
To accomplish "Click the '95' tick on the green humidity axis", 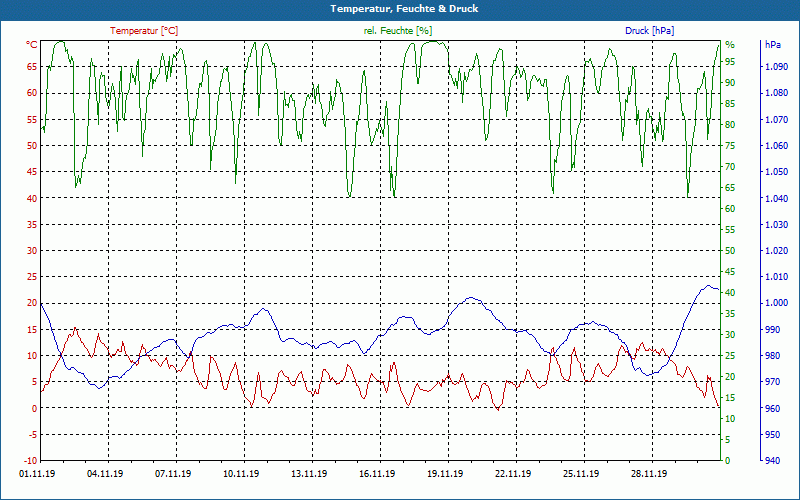I will pos(731,62).
